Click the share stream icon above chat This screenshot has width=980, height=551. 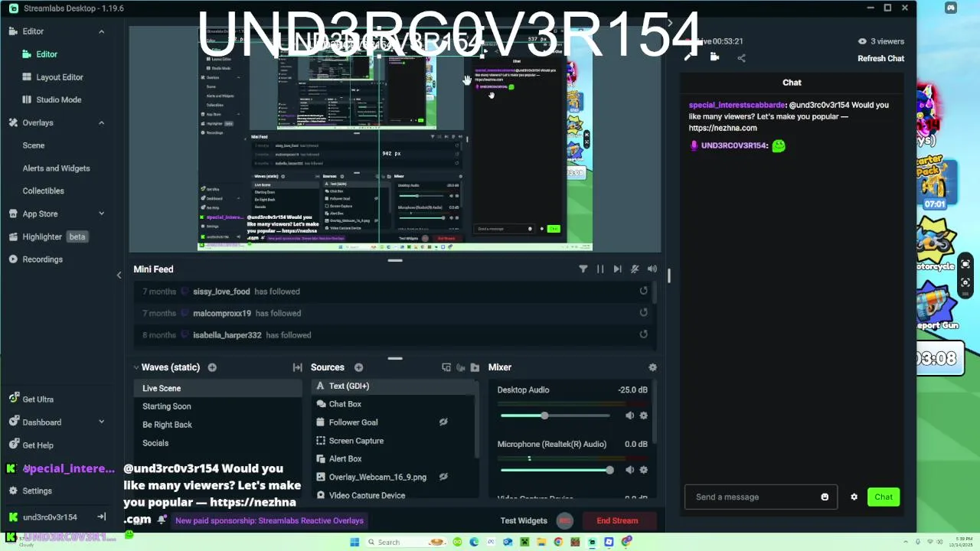click(741, 58)
